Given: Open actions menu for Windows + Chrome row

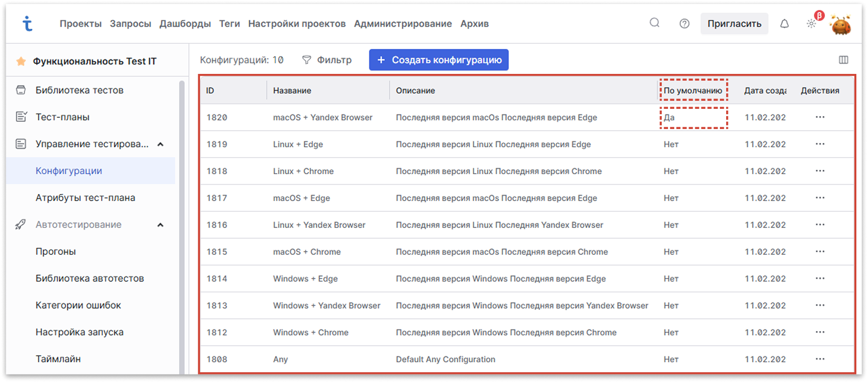Looking at the screenshot, I should click(820, 332).
